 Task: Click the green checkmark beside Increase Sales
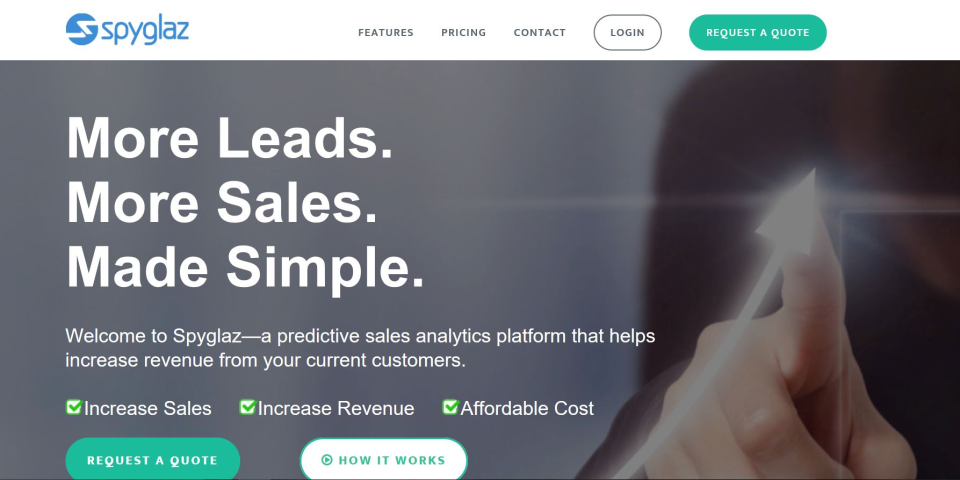click(73, 407)
